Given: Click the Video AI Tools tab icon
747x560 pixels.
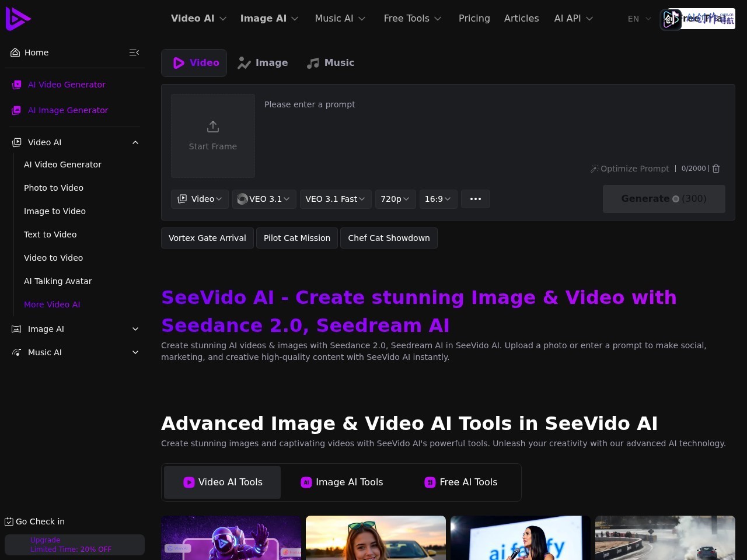Looking at the screenshot, I should pos(189,482).
